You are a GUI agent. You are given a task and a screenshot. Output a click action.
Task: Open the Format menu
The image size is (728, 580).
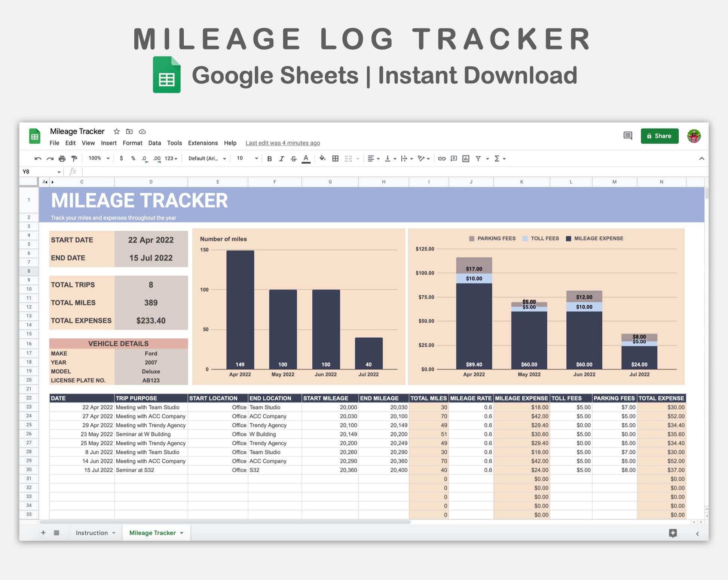click(x=132, y=143)
